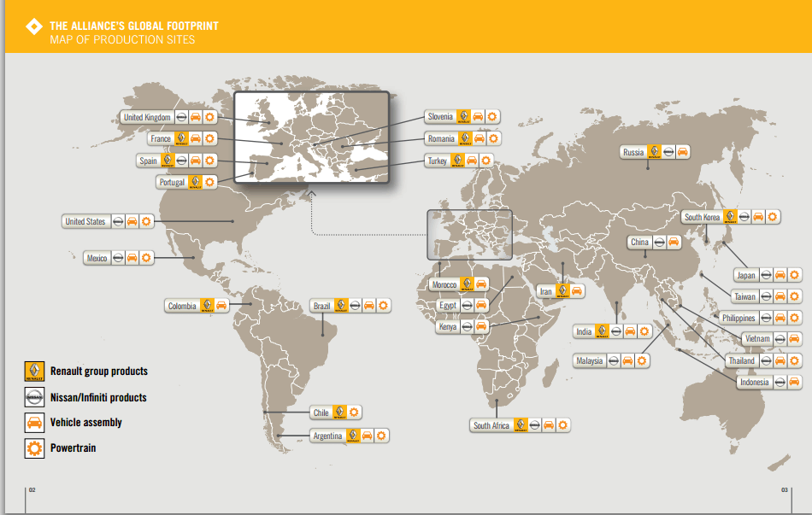This screenshot has height=515, width=812.
Task: Click the car icon on France label
Action: [x=195, y=138]
